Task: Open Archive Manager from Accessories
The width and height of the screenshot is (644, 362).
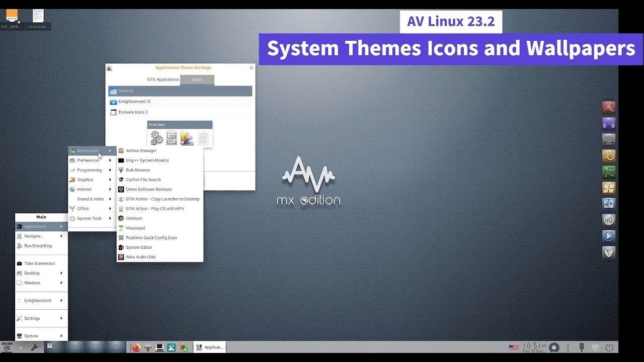Action: point(160,151)
